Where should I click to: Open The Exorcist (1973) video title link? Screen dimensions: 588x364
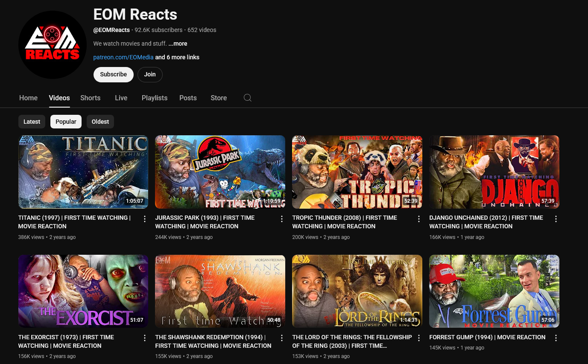pos(66,341)
